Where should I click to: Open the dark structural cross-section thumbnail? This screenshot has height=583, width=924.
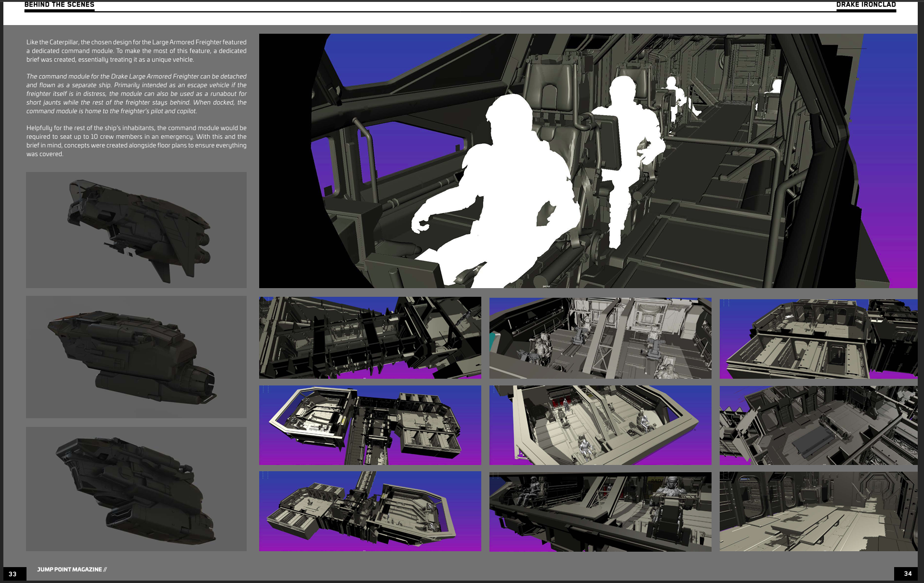pyautogui.click(x=370, y=337)
